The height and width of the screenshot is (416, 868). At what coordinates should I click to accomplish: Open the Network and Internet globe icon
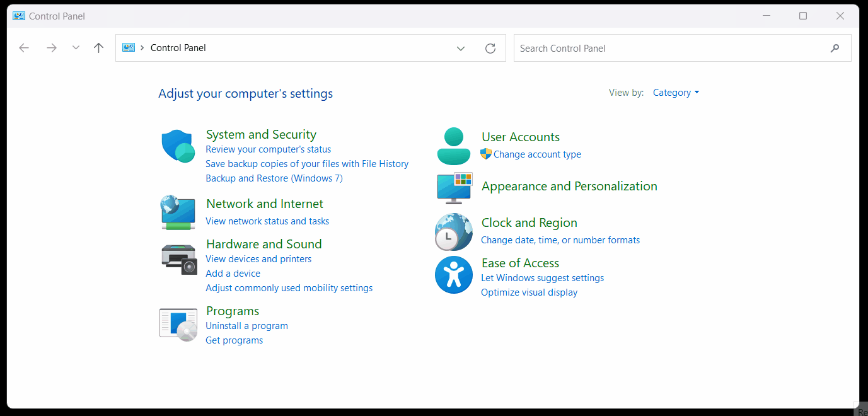(x=178, y=212)
